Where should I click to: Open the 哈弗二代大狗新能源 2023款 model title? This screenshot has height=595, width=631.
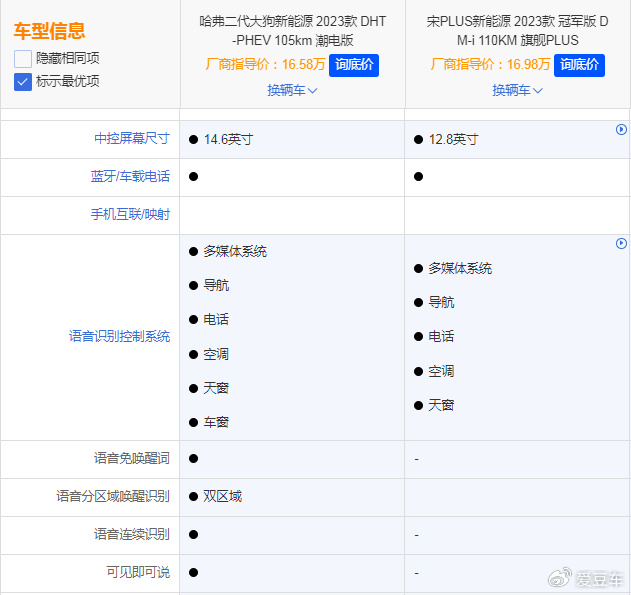293,31
